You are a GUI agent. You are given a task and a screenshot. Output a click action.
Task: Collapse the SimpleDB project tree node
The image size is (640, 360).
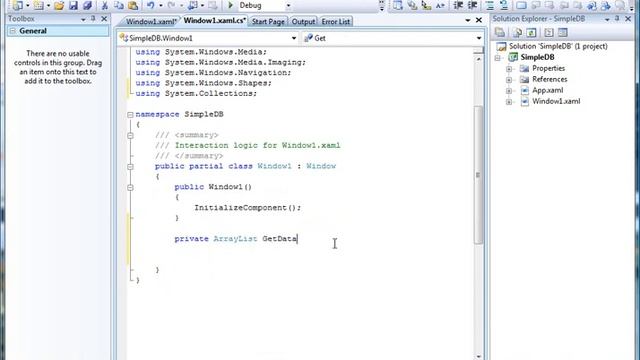coord(498,58)
